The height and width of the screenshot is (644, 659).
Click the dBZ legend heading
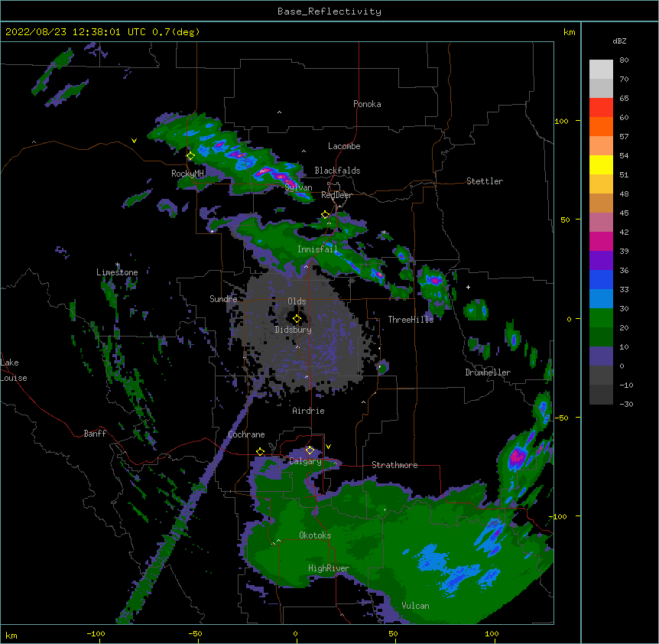(x=619, y=41)
